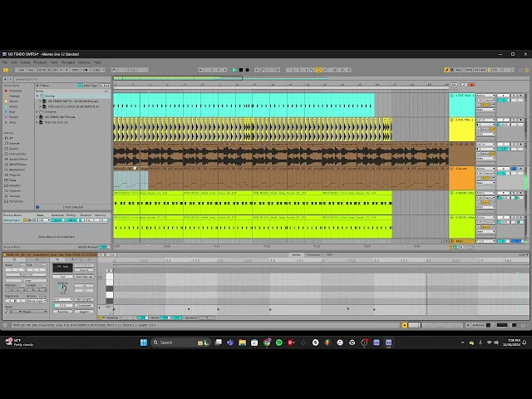Toggle the computer MIDI keyboard icon
The width and height of the screenshot is (532, 399).
[452, 70]
